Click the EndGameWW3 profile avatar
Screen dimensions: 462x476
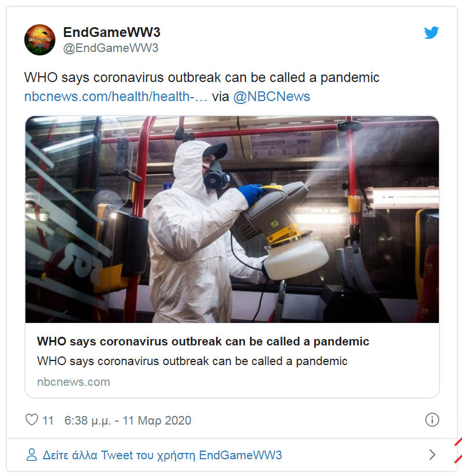(x=40, y=40)
